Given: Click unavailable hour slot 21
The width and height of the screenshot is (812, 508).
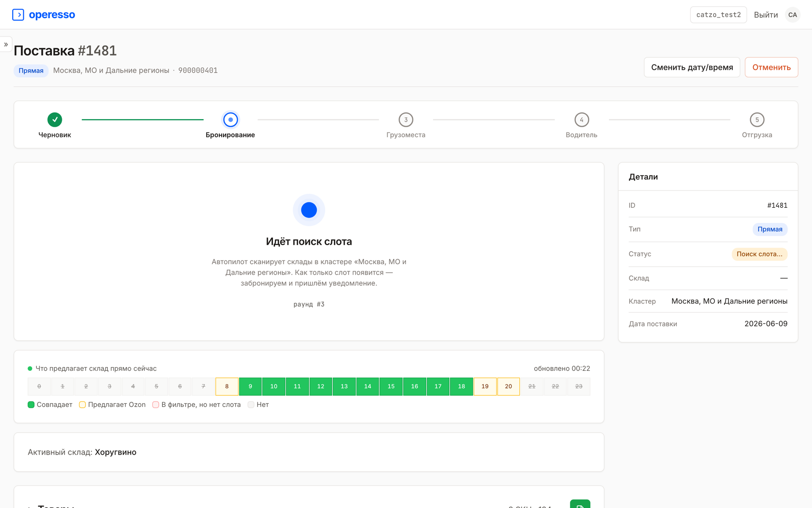Looking at the screenshot, I should pyautogui.click(x=532, y=387).
